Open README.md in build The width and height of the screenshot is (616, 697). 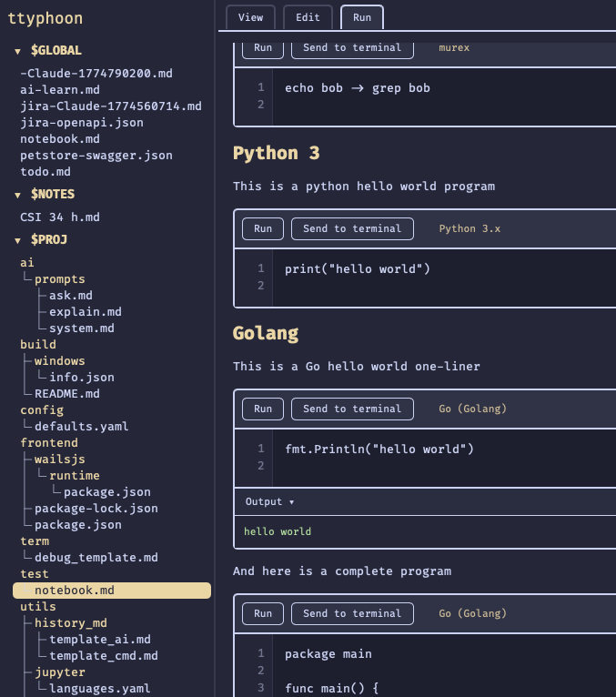click(67, 394)
